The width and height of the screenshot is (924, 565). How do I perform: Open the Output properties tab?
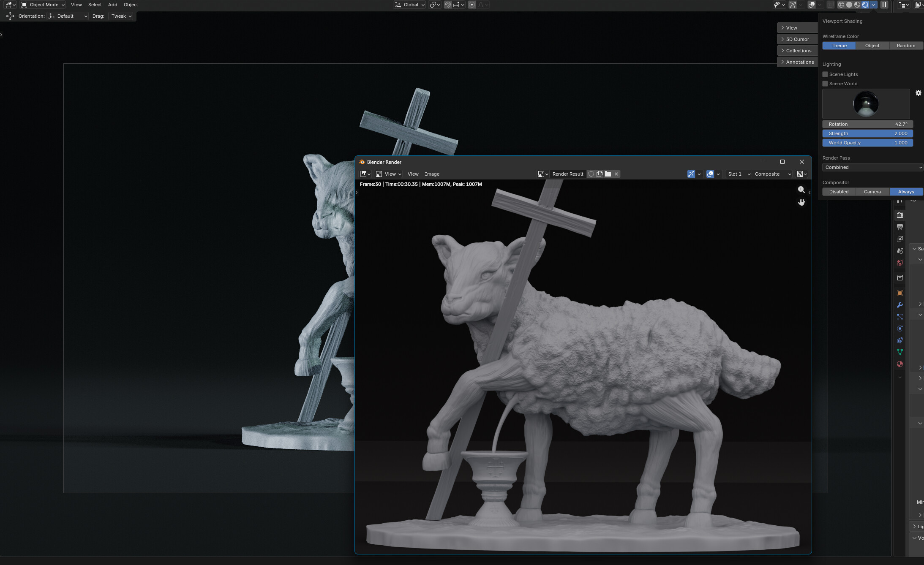(900, 227)
